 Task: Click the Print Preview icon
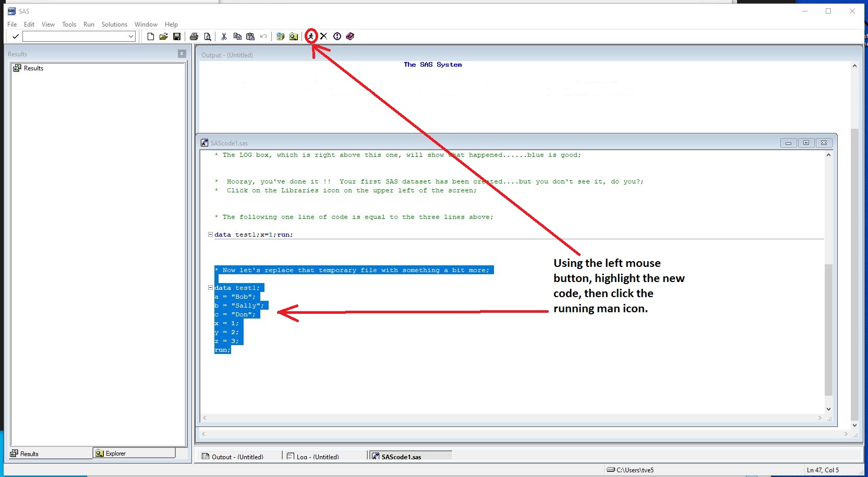coord(208,36)
